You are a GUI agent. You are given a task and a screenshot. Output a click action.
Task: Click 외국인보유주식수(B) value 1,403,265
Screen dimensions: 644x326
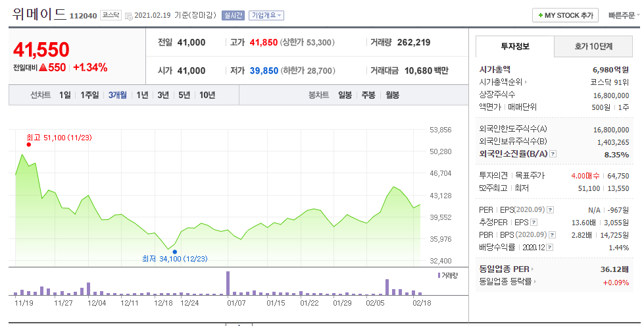coord(613,142)
